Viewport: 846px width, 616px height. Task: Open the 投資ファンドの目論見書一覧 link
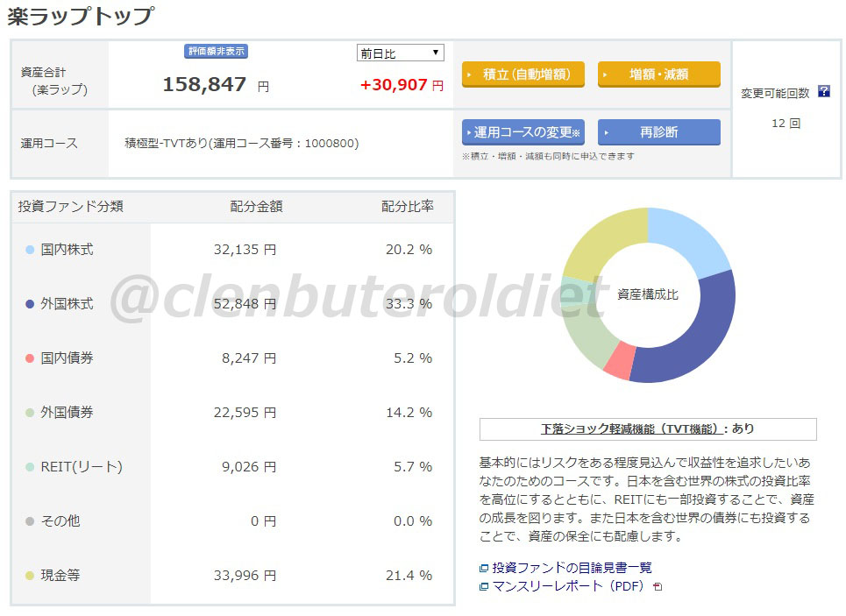[x=572, y=568]
